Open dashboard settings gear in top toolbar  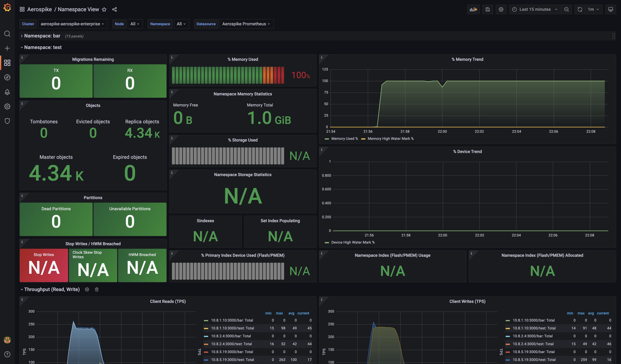(x=501, y=9)
